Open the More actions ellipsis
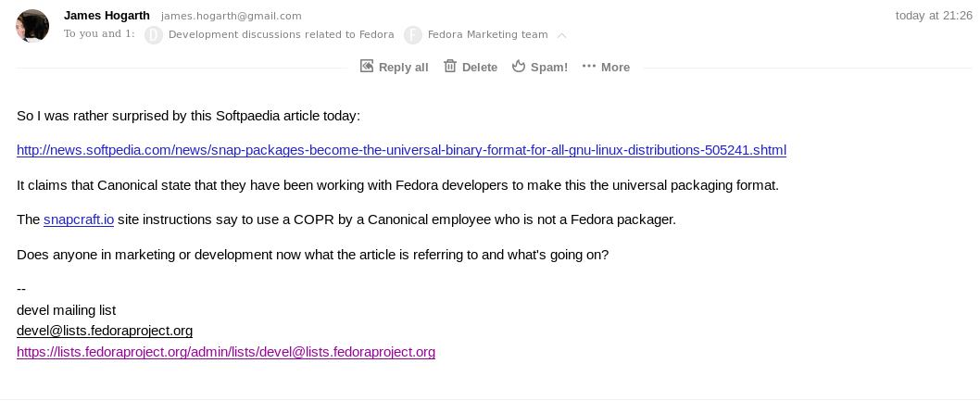Screen dimensions: 980x401 point(589,66)
